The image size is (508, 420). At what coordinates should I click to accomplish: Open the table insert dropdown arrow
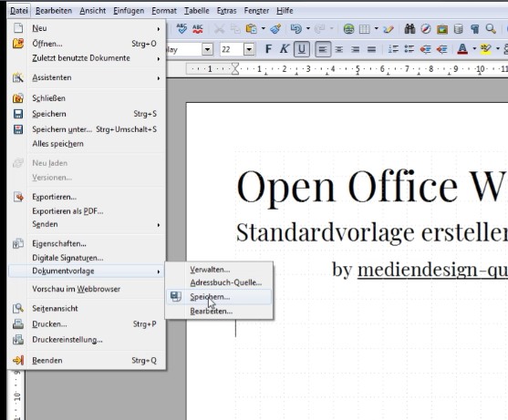click(376, 29)
